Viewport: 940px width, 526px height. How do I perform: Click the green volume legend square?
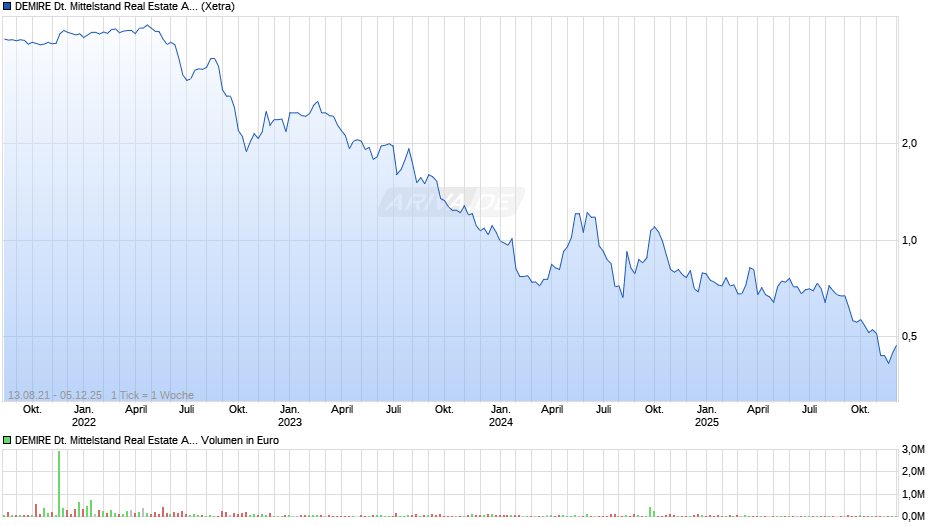pyautogui.click(x=7, y=440)
